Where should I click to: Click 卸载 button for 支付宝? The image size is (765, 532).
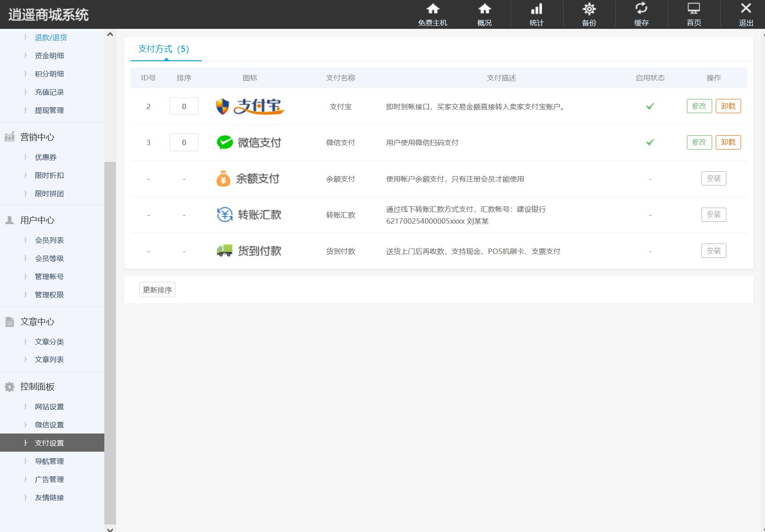[x=728, y=106]
